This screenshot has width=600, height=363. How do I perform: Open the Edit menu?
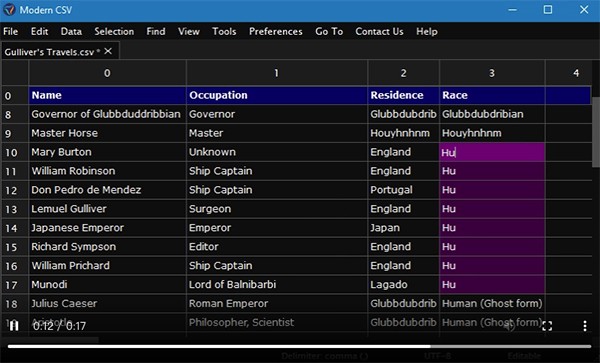click(39, 31)
